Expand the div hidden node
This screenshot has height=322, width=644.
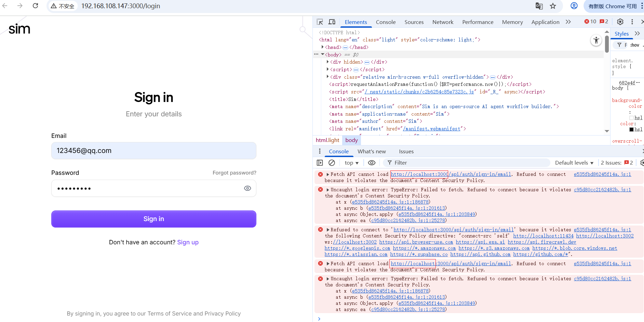(x=327, y=62)
